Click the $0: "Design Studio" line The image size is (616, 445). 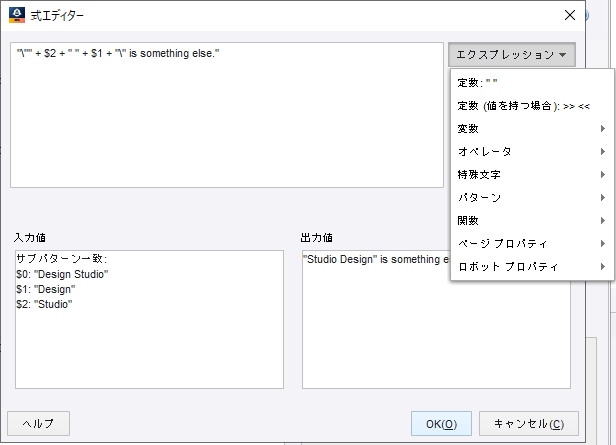tap(62, 274)
